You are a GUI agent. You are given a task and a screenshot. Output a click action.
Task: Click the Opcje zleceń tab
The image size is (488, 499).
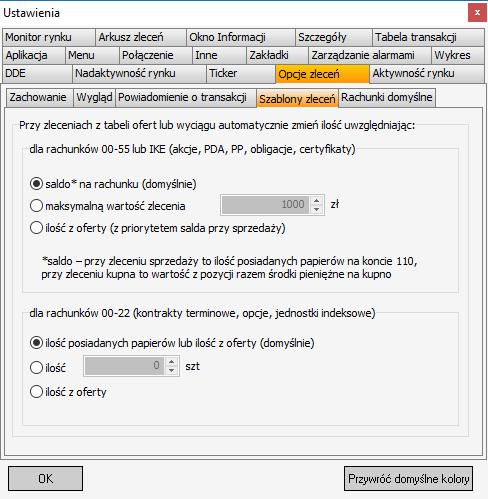click(x=322, y=74)
